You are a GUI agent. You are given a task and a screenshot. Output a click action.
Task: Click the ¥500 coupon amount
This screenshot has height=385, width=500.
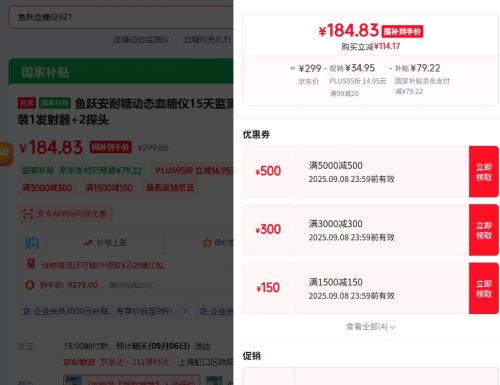point(268,171)
